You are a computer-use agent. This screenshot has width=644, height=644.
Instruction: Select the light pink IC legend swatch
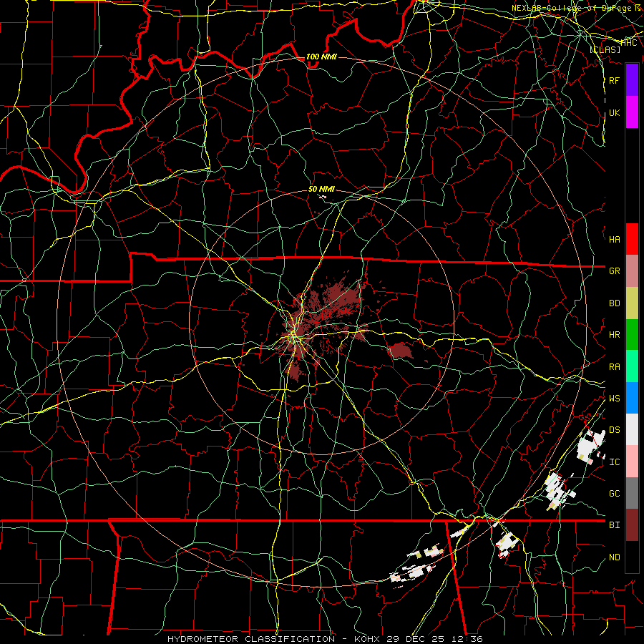pos(632,462)
